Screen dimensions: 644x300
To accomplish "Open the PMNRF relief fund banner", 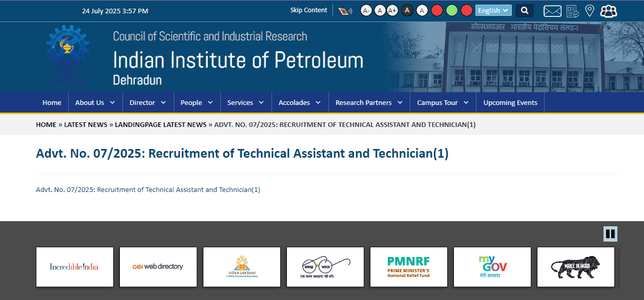I will pyautogui.click(x=408, y=267).
